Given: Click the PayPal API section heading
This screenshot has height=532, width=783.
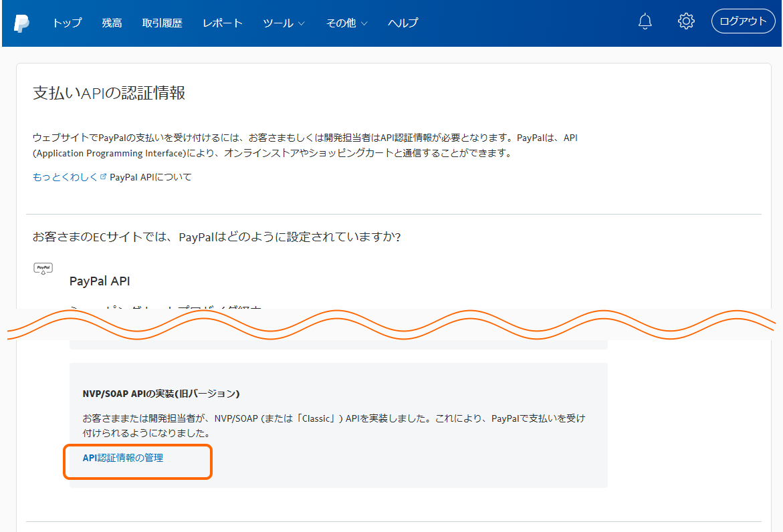Looking at the screenshot, I should point(100,281).
